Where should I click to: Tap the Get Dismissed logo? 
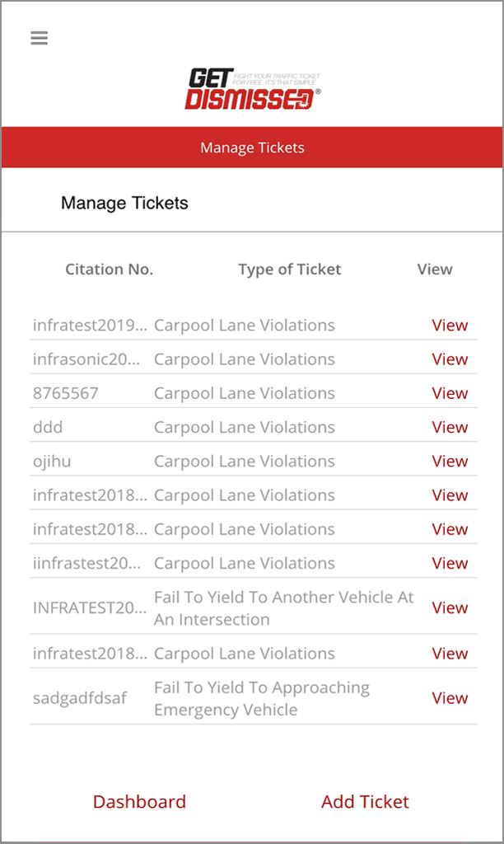coord(251,89)
